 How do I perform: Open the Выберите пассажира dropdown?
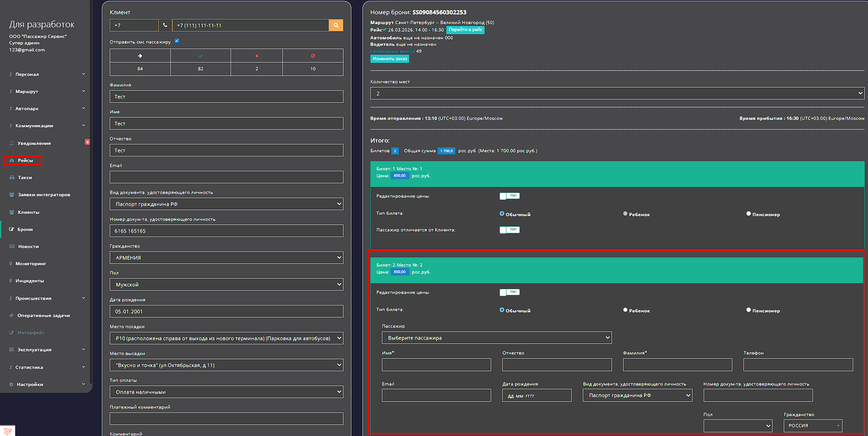coord(496,338)
